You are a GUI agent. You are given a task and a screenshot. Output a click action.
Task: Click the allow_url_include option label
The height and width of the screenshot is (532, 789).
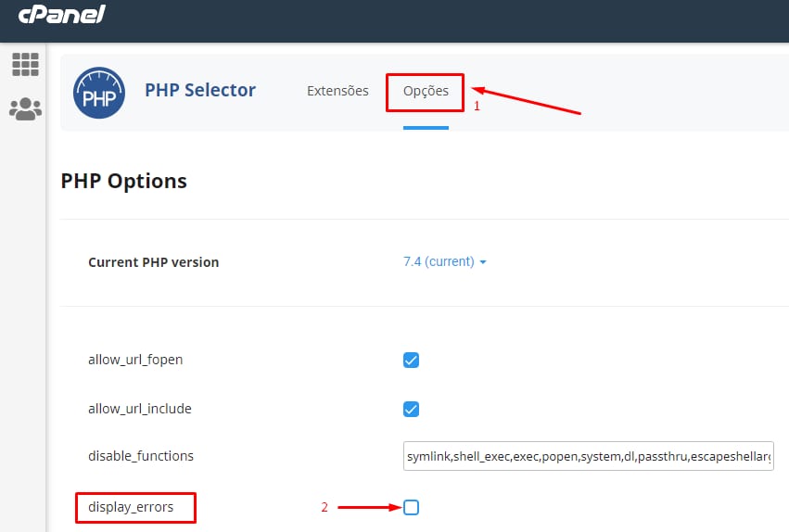(x=139, y=409)
